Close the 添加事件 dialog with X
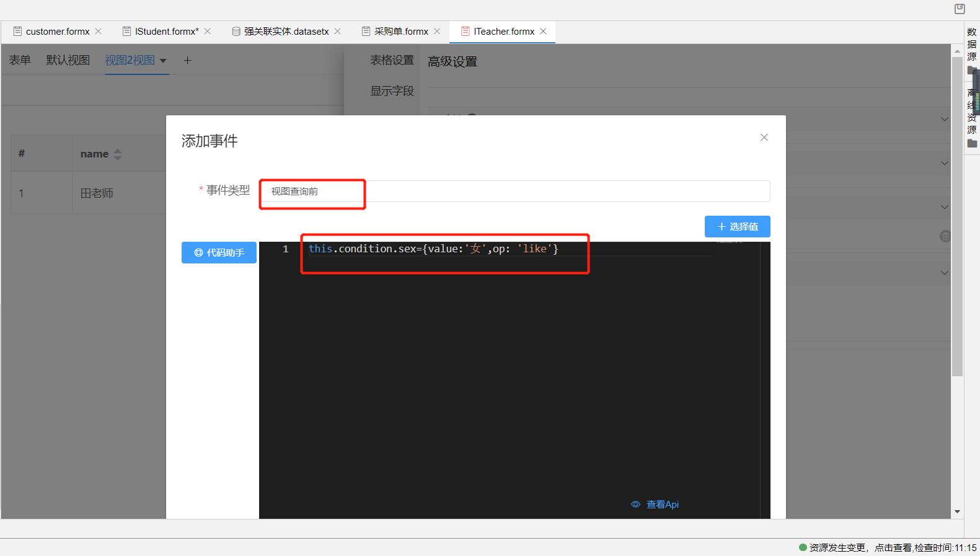The image size is (980, 556). (764, 138)
